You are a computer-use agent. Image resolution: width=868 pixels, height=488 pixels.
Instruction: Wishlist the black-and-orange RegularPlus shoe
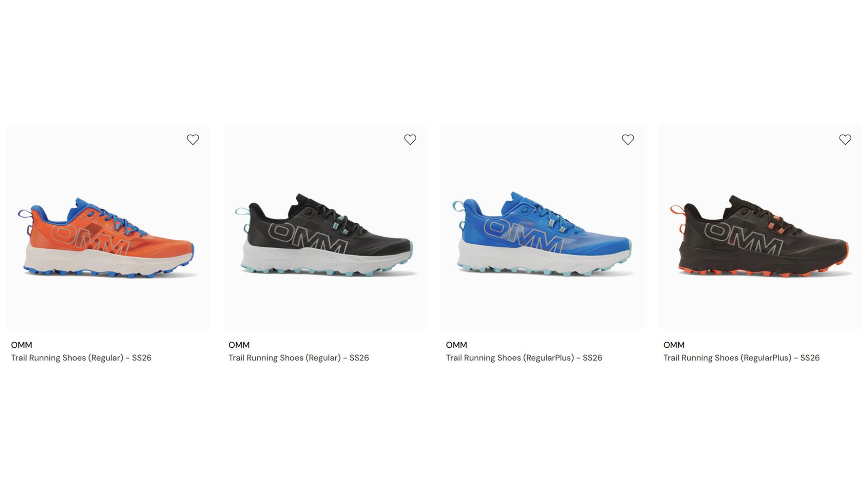click(845, 139)
